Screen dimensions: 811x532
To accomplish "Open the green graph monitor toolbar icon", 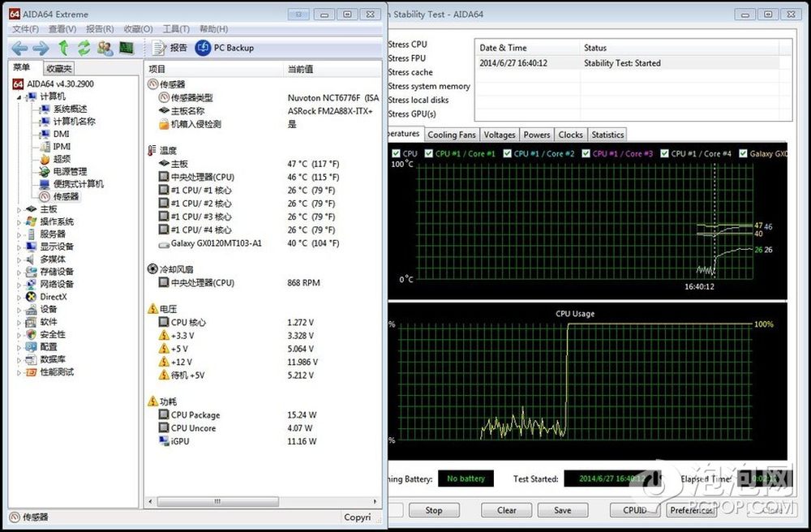I will click(x=127, y=48).
